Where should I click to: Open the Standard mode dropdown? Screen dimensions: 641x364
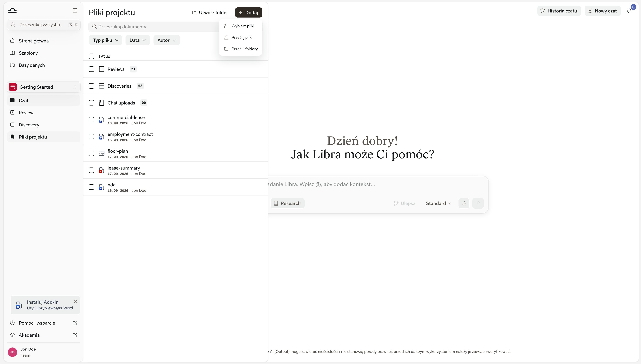[438, 203]
